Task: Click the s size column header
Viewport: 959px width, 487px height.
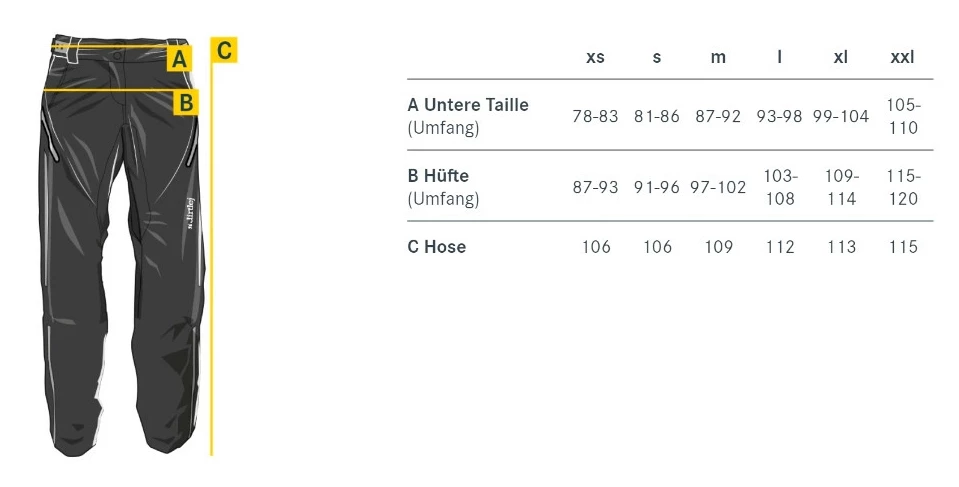Action: coord(657,58)
